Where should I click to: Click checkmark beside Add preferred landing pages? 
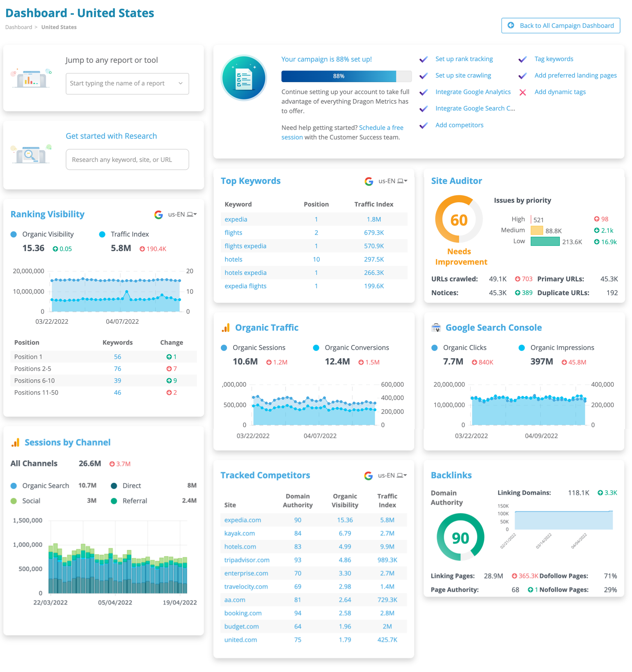pos(522,75)
